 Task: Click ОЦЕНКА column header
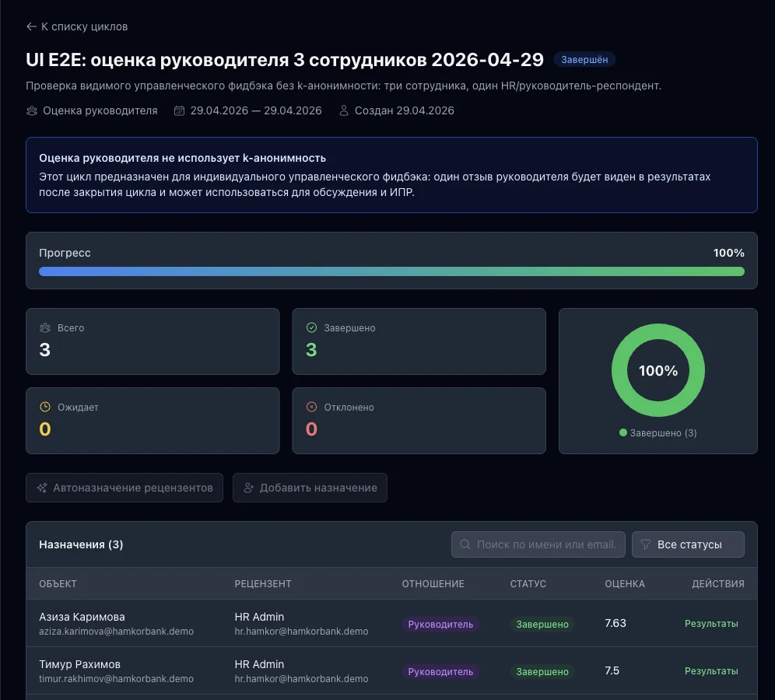(625, 584)
